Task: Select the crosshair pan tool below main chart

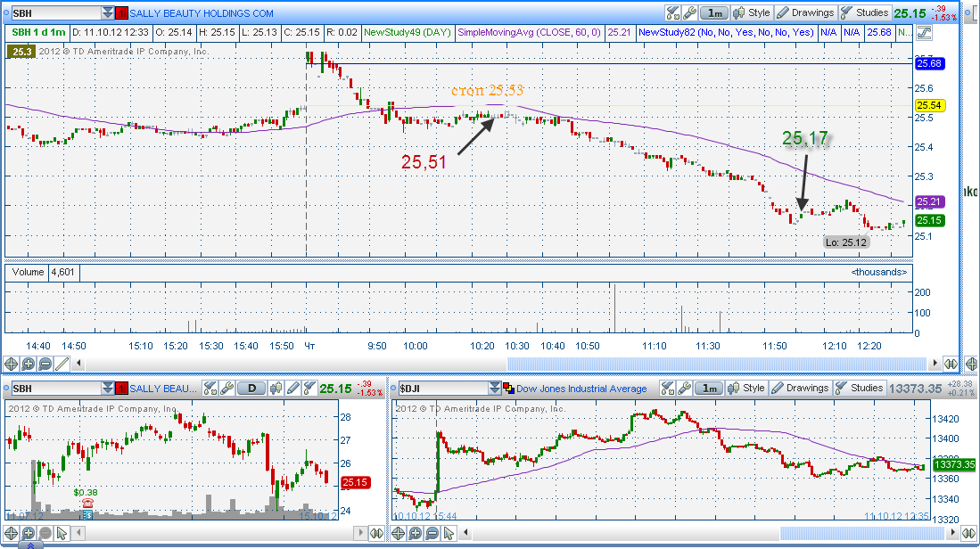Action: click(12, 364)
